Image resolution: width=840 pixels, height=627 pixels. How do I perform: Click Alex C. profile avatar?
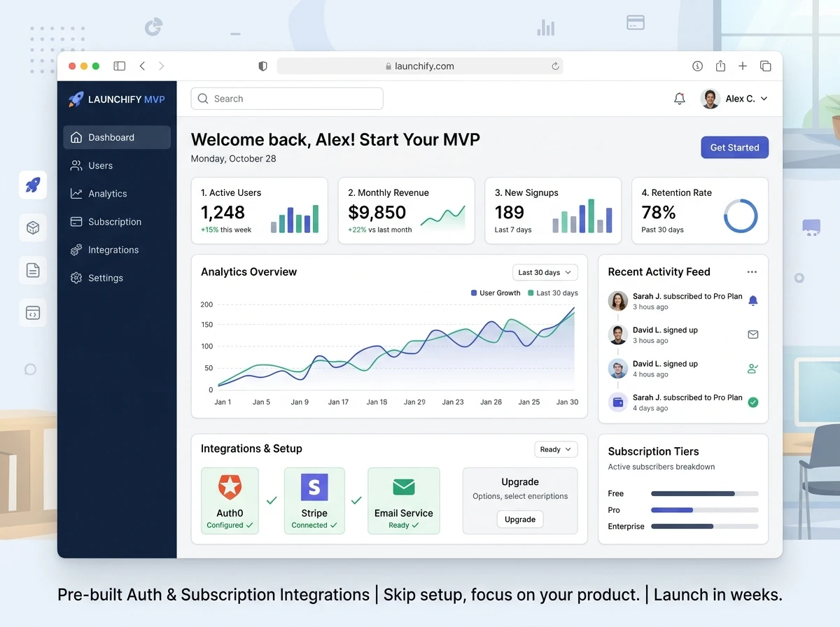[x=710, y=99]
